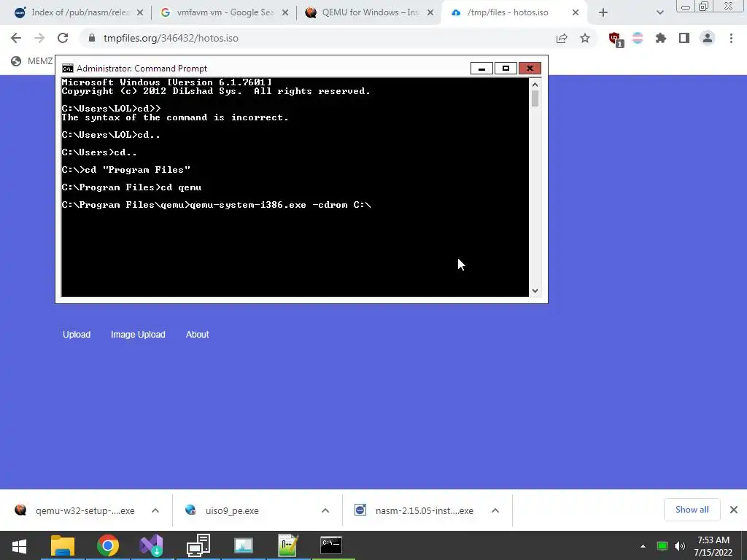Open the taskbar clock showing 7:53 AM

(x=713, y=546)
